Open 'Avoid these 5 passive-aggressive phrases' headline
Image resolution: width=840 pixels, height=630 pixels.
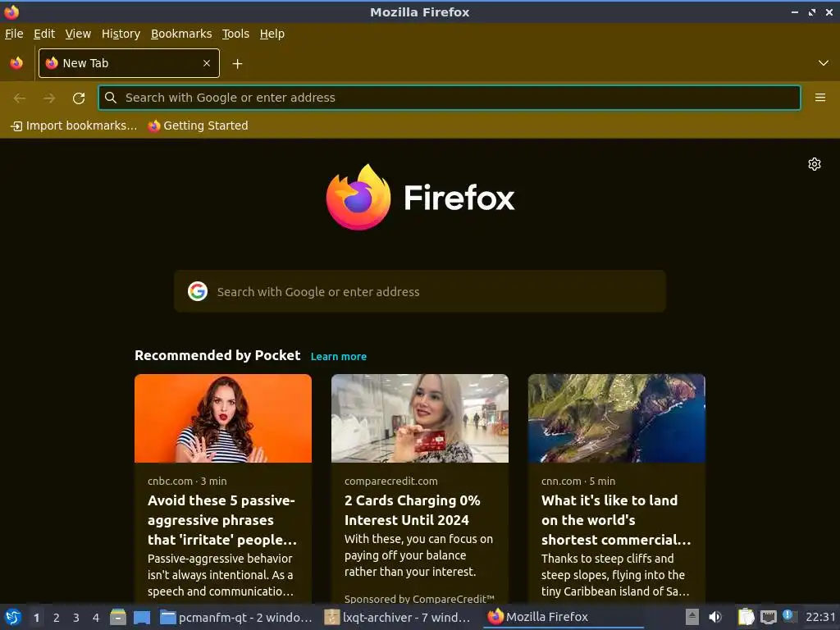(222, 520)
